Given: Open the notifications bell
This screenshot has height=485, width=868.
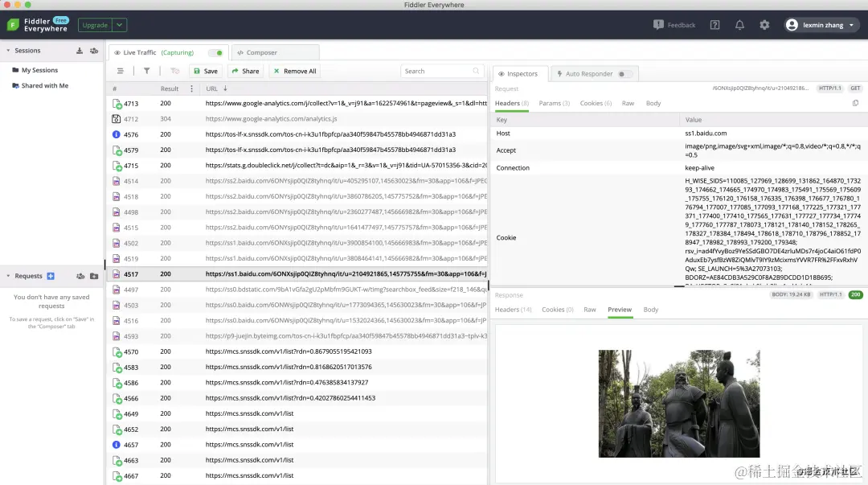Looking at the screenshot, I should point(739,25).
